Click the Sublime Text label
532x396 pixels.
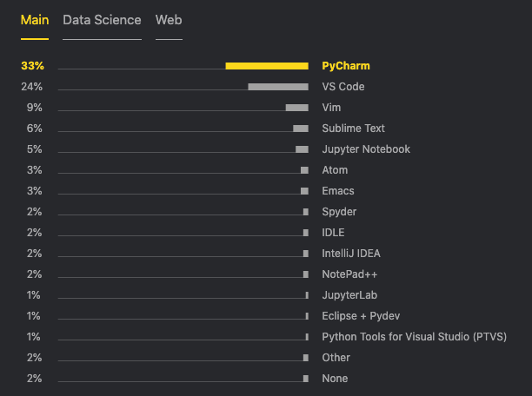[353, 129]
